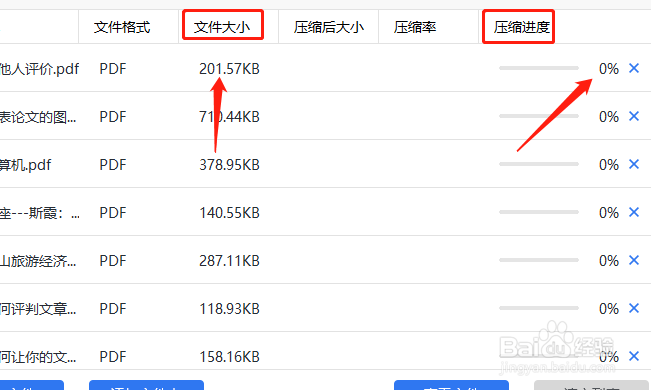Select the 他人评价.pdf file name
Viewport: 651px width, 390px height.
point(39,69)
